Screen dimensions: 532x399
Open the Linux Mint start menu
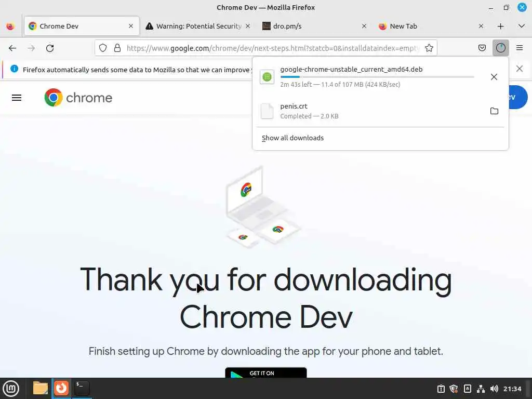click(11, 389)
